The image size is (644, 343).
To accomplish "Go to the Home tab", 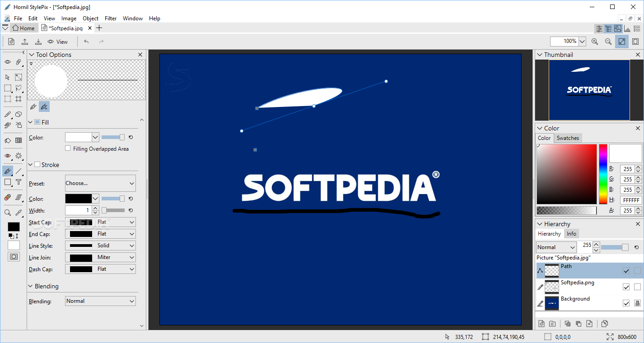I will pos(23,28).
